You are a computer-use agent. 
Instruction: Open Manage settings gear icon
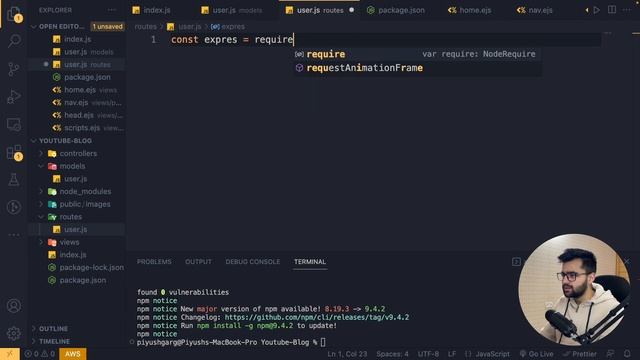click(14, 333)
